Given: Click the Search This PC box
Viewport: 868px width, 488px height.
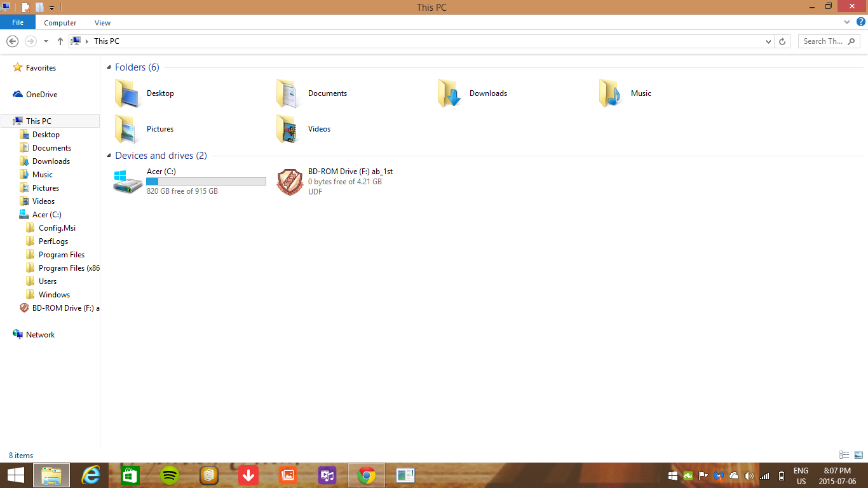Looking at the screenshot, I should tap(828, 41).
